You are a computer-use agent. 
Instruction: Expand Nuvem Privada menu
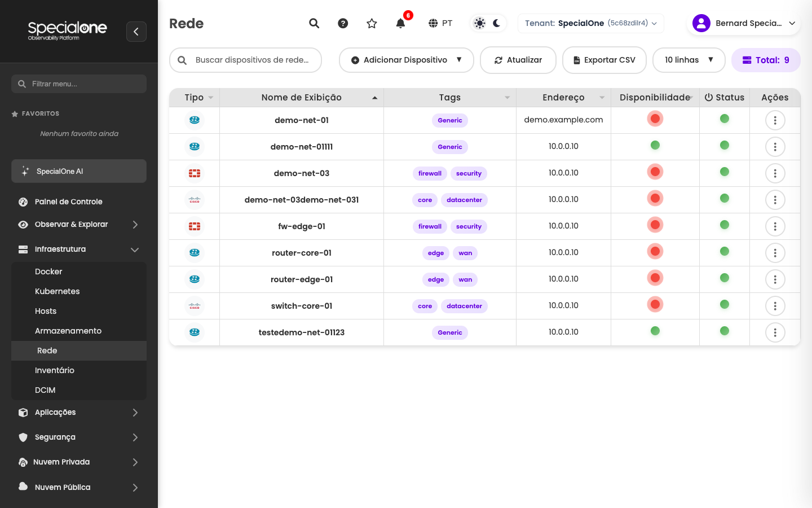79,462
